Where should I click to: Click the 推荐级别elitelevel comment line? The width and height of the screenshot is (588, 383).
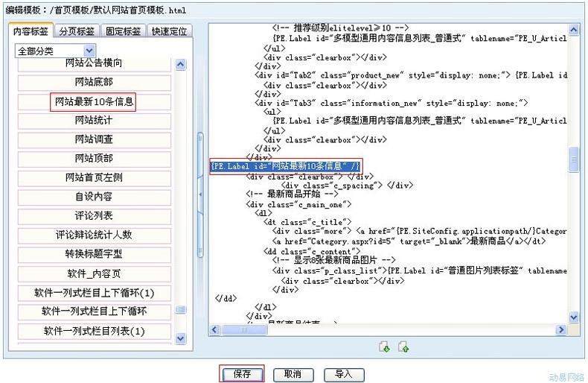click(340, 28)
